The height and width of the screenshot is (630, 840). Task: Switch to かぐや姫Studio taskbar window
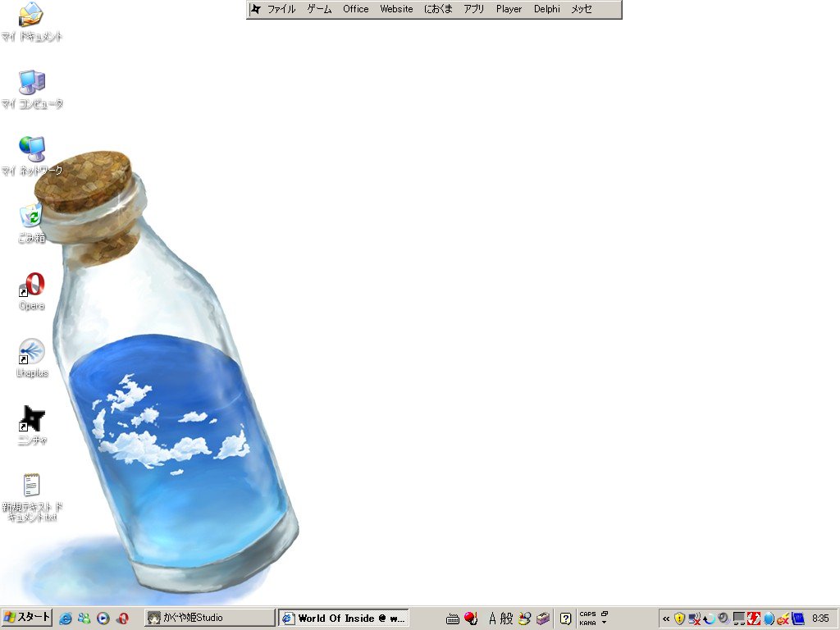(x=210, y=618)
